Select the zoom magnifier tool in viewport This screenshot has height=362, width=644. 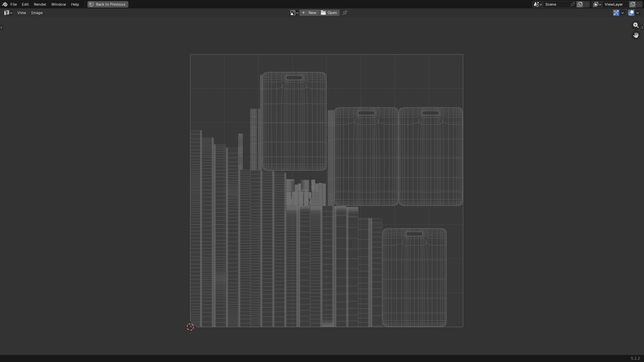point(636,25)
